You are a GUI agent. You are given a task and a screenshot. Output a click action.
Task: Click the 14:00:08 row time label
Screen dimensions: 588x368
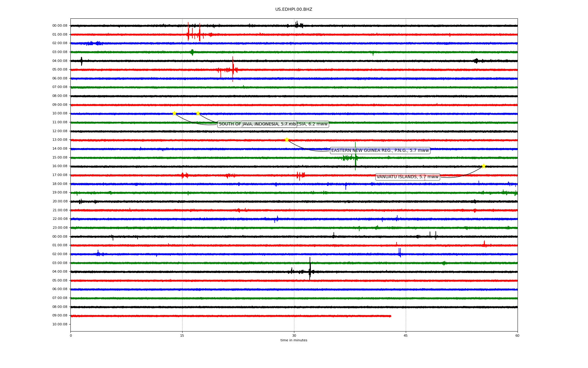[x=60, y=149]
